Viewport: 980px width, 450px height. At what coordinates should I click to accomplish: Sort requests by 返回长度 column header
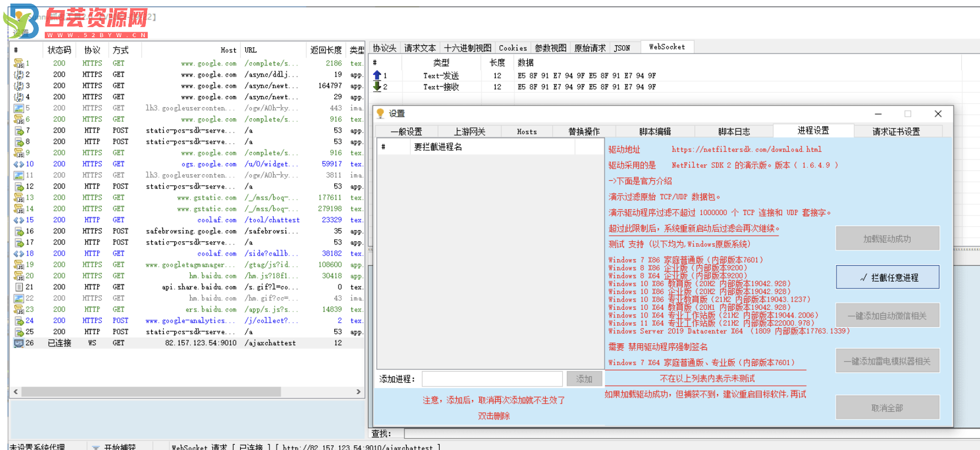[x=326, y=51]
